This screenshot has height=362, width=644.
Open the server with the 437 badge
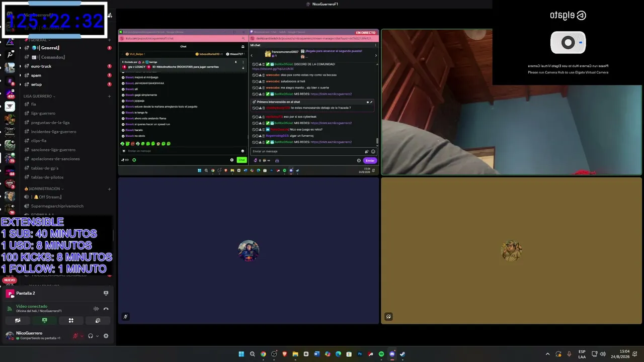click(x=10, y=93)
